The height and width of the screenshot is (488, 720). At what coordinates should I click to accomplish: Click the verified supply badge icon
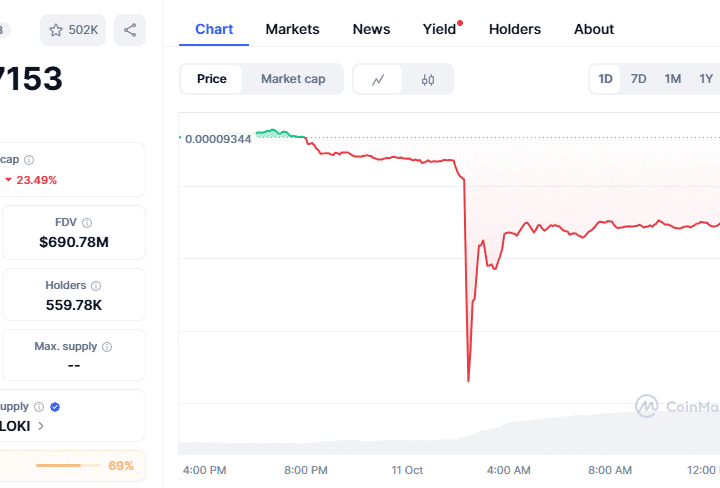(x=55, y=407)
